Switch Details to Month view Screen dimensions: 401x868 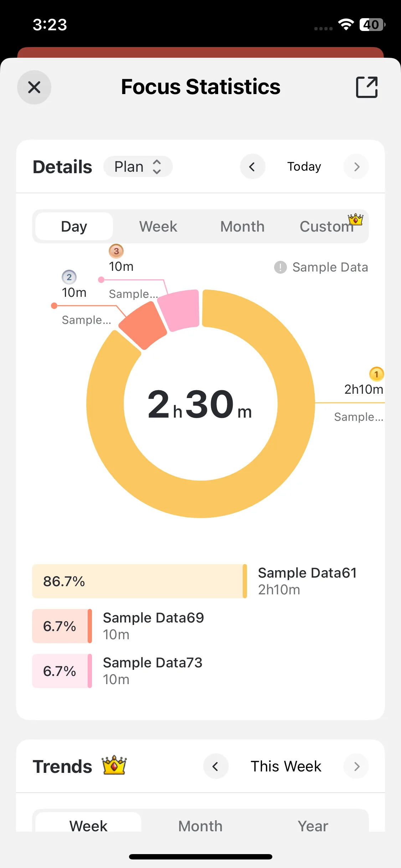coord(242,227)
